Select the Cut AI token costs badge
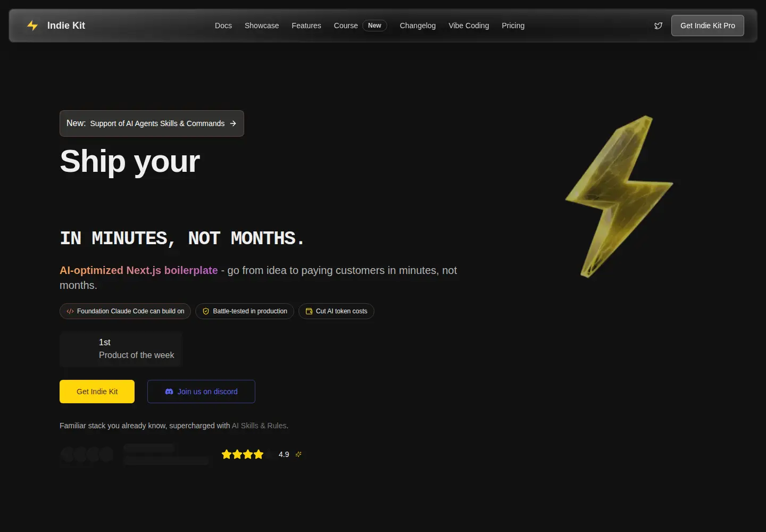 tap(336, 311)
